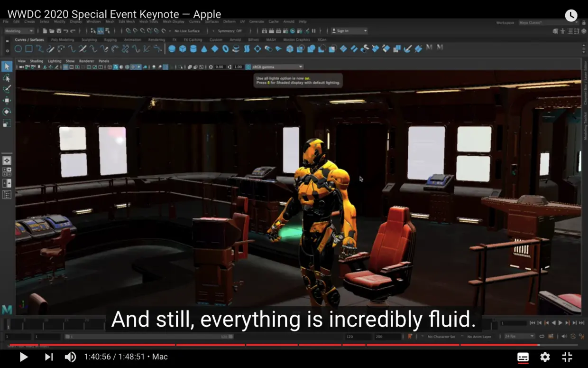Image resolution: width=588 pixels, height=368 pixels.
Task: Mute the video volume
Action: [70, 357]
